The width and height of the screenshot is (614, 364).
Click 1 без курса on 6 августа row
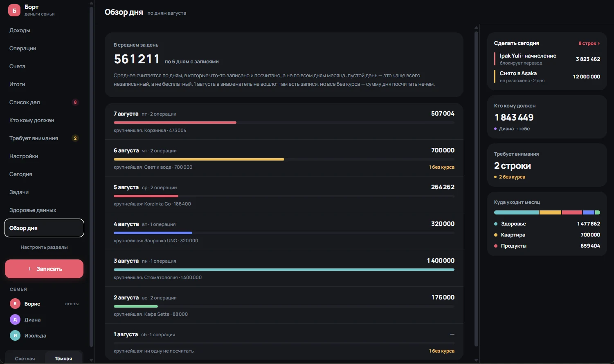441,167
